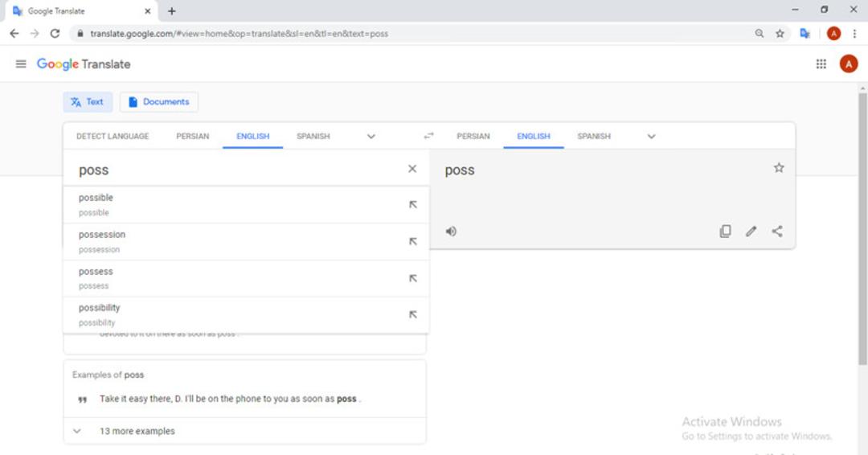Copy the translation to clipboard
This screenshot has height=455, width=868.
725,232
